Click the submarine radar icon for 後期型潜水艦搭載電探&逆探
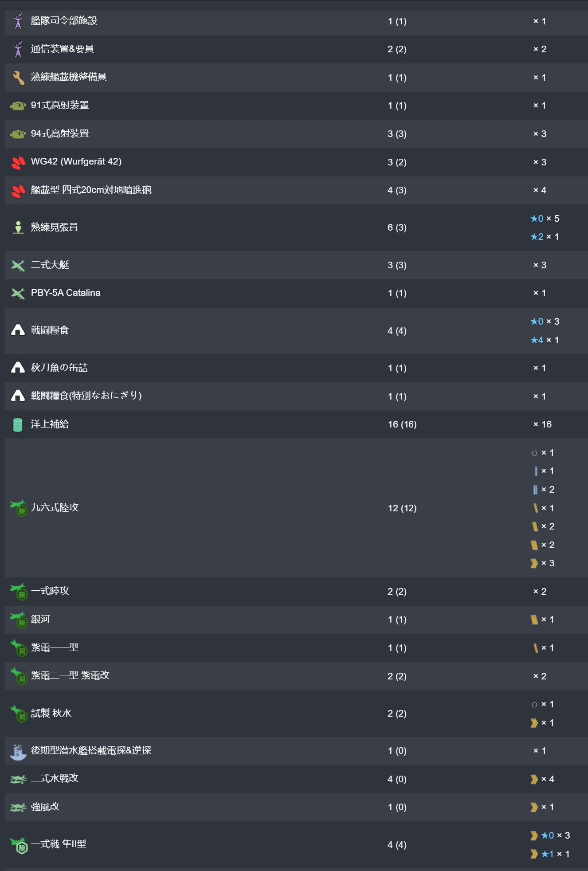 coord(18,751)
